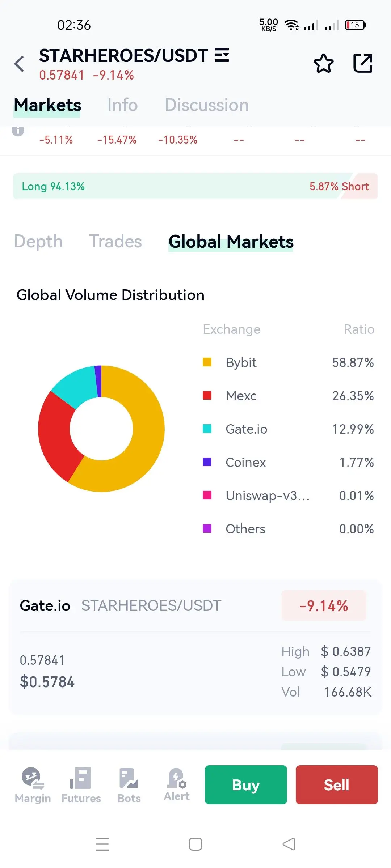Open the trading pair switcher icon
This screenshot has height=868, width=391.
(222, 55)
